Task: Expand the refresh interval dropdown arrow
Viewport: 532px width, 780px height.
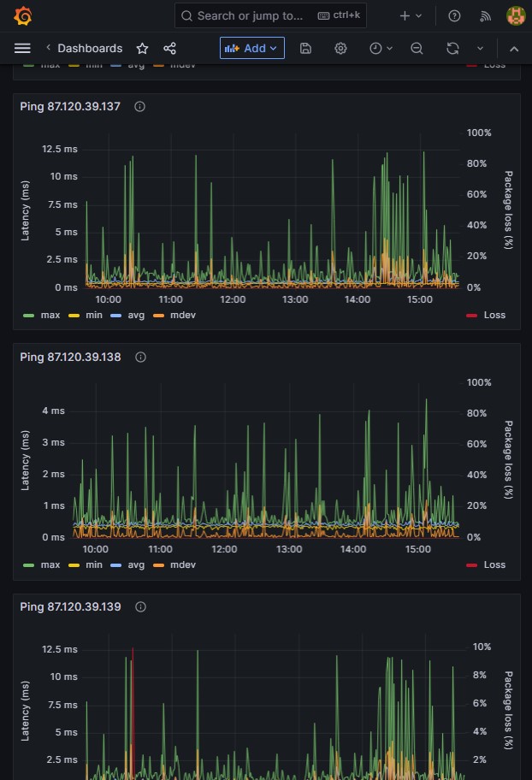Action: tap(480, 48)
